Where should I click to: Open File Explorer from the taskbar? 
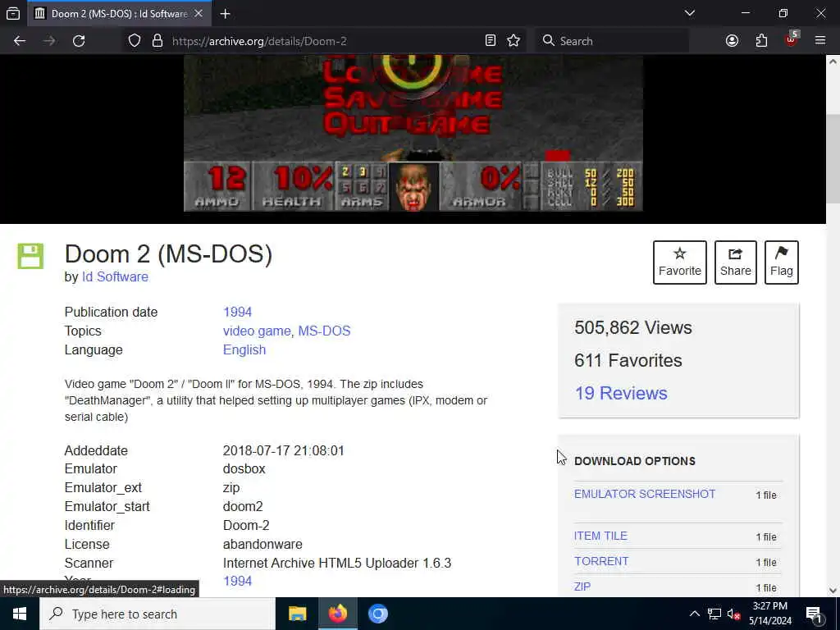(297, 614)
